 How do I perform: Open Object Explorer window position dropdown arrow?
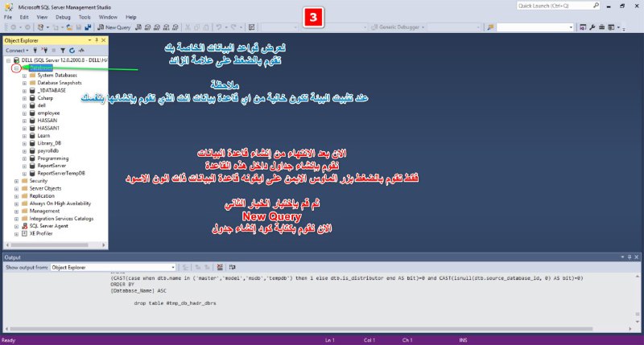tap(89, 40)
